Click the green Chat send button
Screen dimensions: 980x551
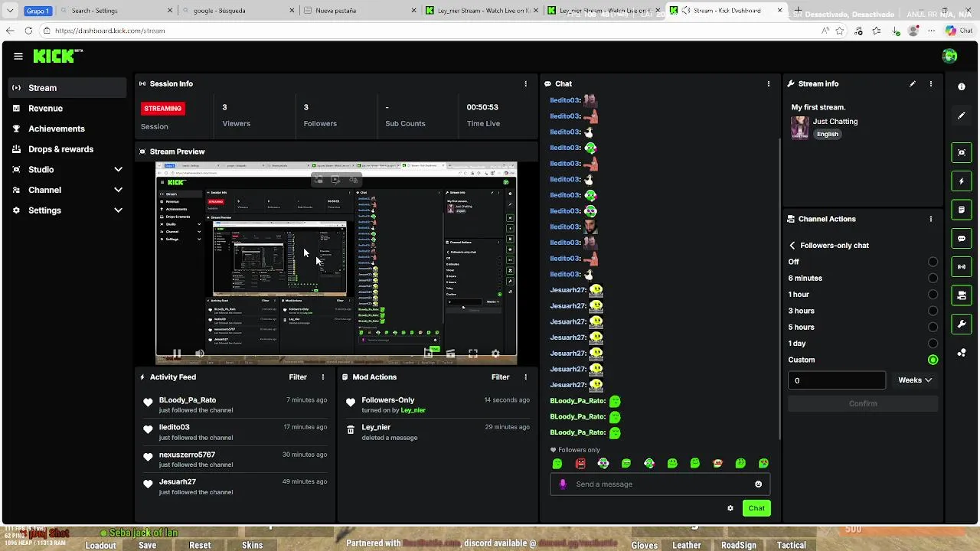pos(756,508)
